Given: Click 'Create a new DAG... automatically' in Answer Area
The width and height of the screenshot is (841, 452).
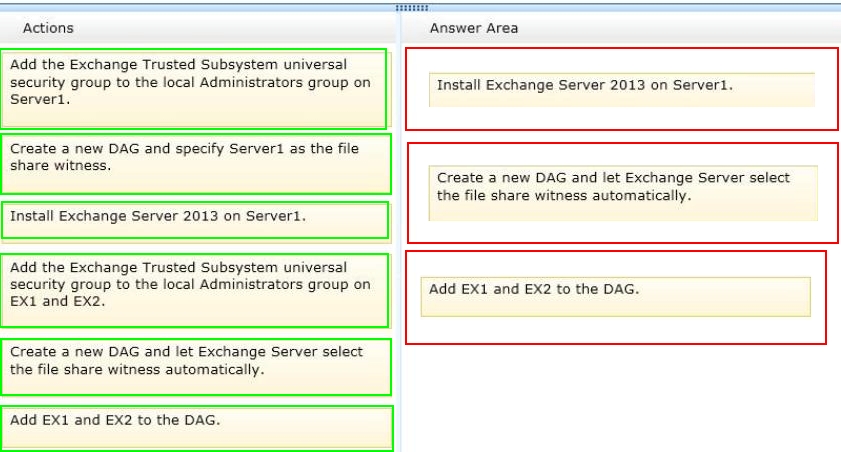Looking at the screenshot, I should tap(623, 193).
